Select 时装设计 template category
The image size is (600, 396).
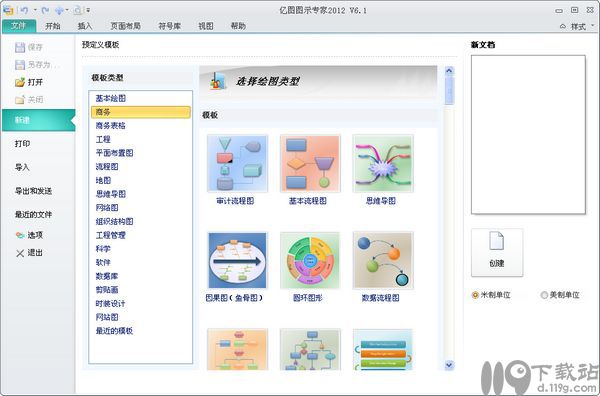click(111, 304)
